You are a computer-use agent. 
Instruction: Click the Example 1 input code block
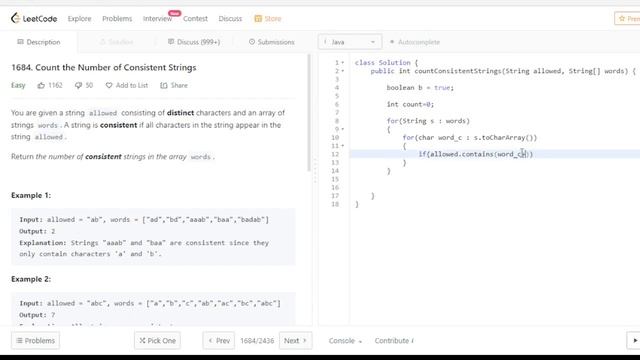(x=153, y=237)
